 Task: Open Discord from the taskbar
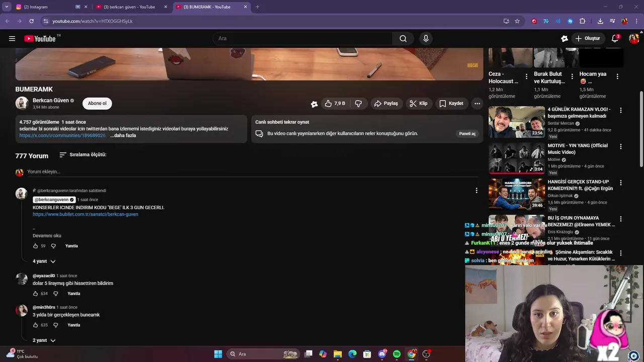coord(382,354)
